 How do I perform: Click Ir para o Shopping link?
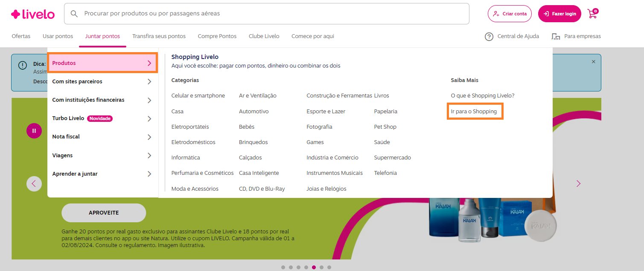tap(474, 112)
